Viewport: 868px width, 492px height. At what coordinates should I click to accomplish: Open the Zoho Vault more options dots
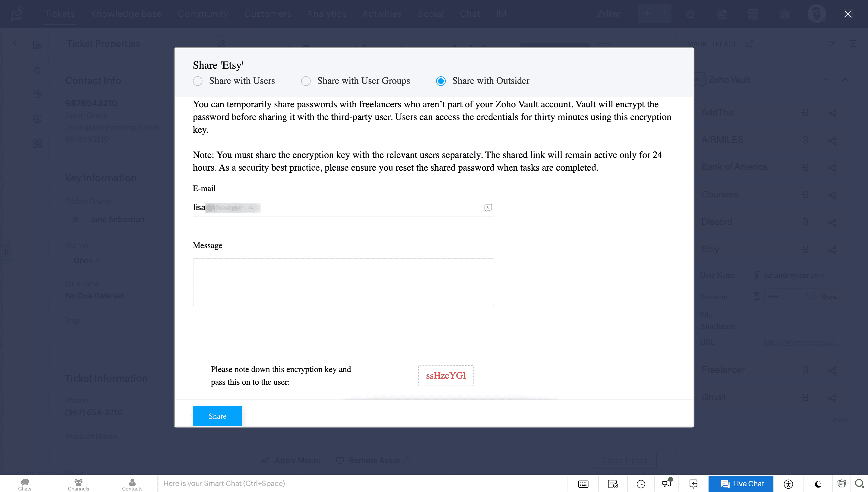tap(826, 80)
